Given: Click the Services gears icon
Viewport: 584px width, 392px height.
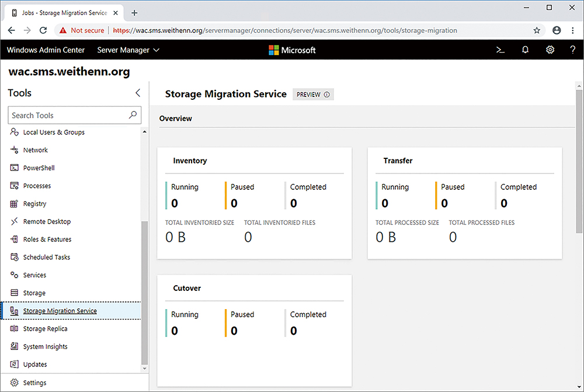Looking at the screenshot, I should (14, 275).
